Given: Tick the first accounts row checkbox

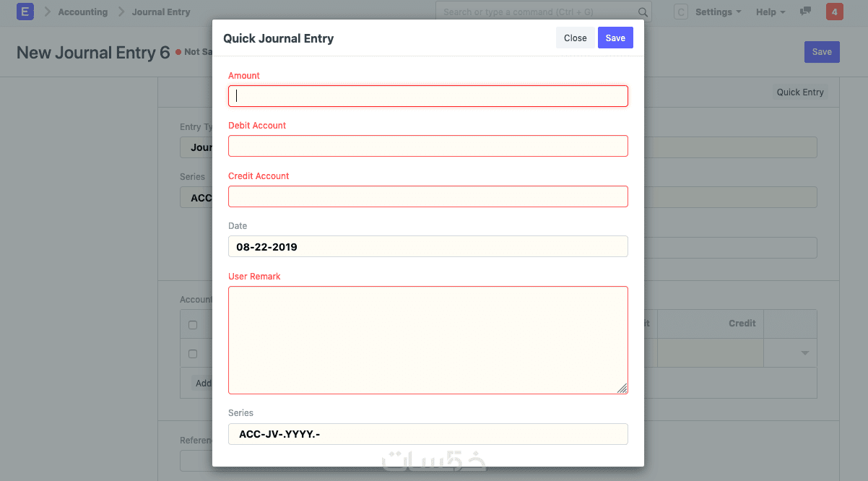Looking at the screenshot, I should click(x=193, y=354).
